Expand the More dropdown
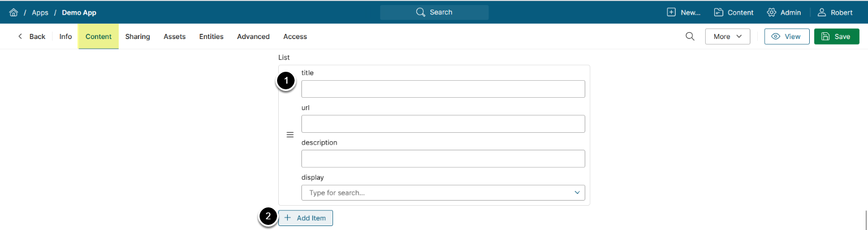Screen dimensions: 868x230 [727, 36]
